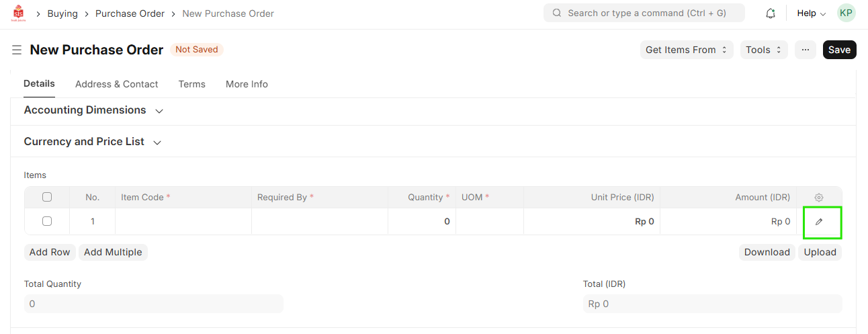Open items table column settings gear
The height and width of the screenshot is (334, 868).
[819, 198]
